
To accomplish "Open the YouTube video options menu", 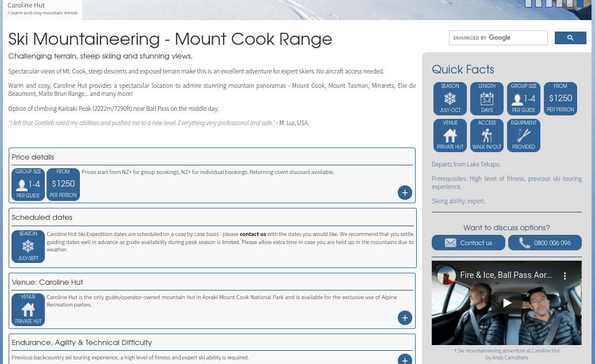I will [x=565, y=276].
